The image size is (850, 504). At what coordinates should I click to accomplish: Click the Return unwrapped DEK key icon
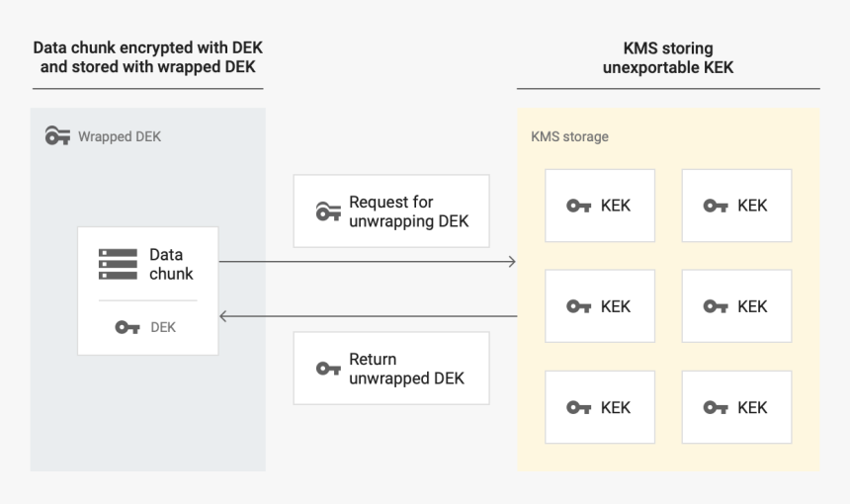tap(329, 369)
